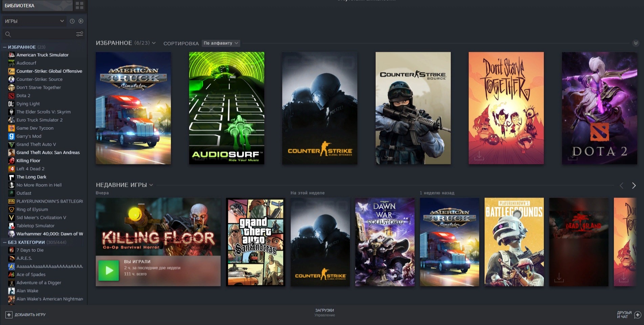
Task: Click the Alan Wake sidebar icon
Action: tap(12, 291)
